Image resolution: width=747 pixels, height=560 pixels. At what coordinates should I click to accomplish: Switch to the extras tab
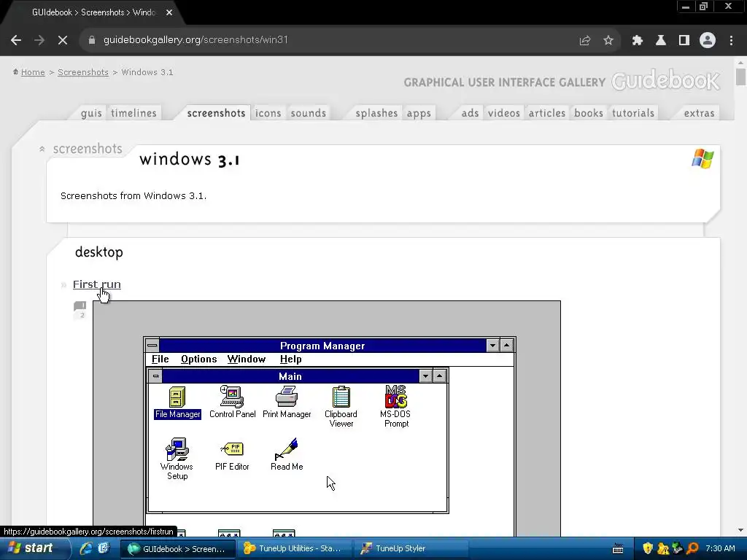click(699, 113)
